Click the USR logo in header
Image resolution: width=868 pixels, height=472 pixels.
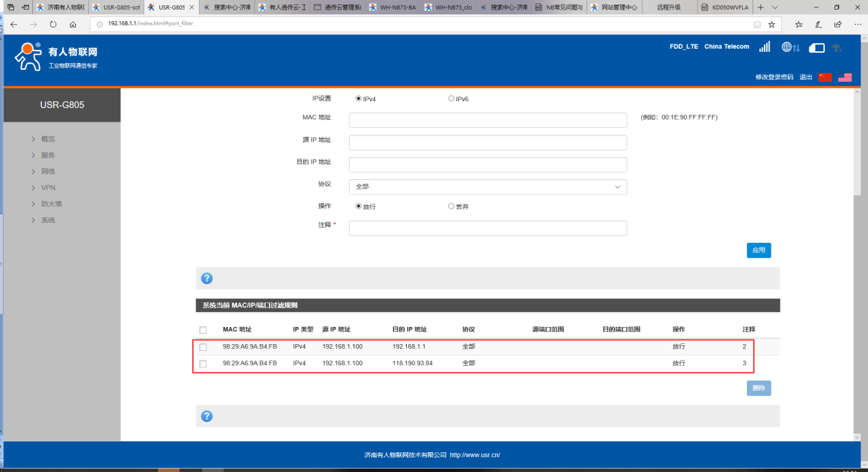(x=56, y=57)
